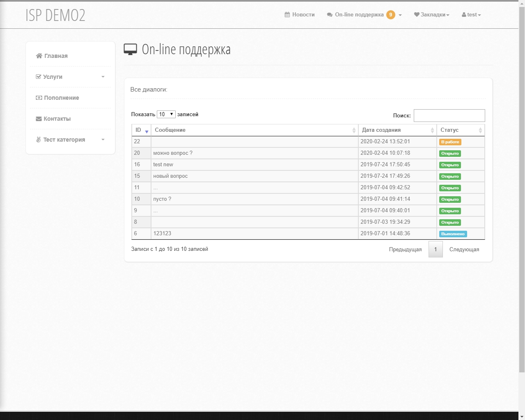Image resolution: width=525 pixels, height=420 pixels.
Task: Expand the Тест категория sidebar arrow
Action: 103,140
